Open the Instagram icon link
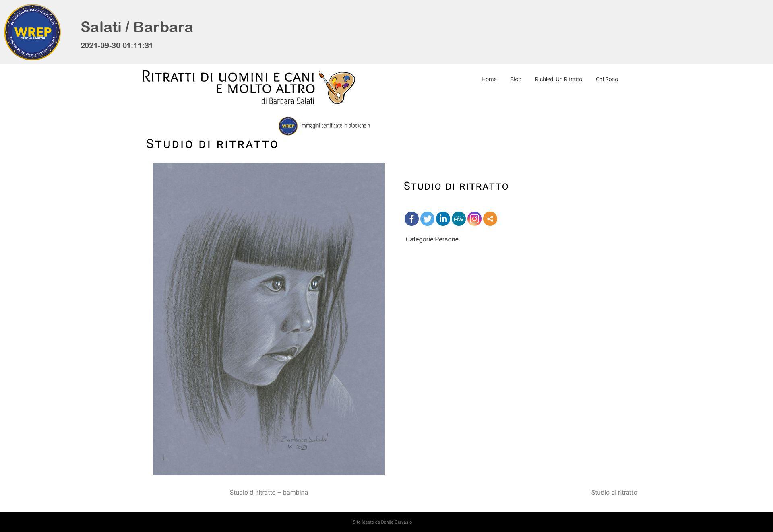The image size is (773, 532). [474, 219]
